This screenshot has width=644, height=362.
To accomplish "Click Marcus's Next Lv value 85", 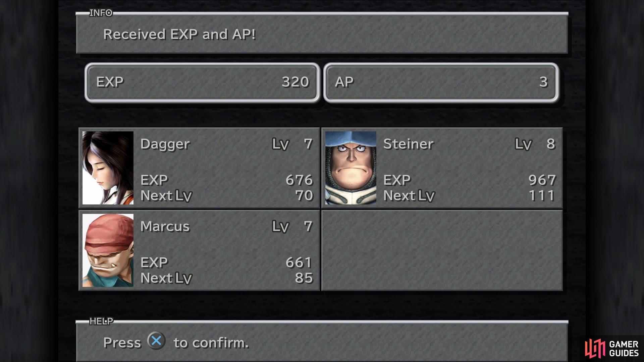I will click(x=304, y=278).
